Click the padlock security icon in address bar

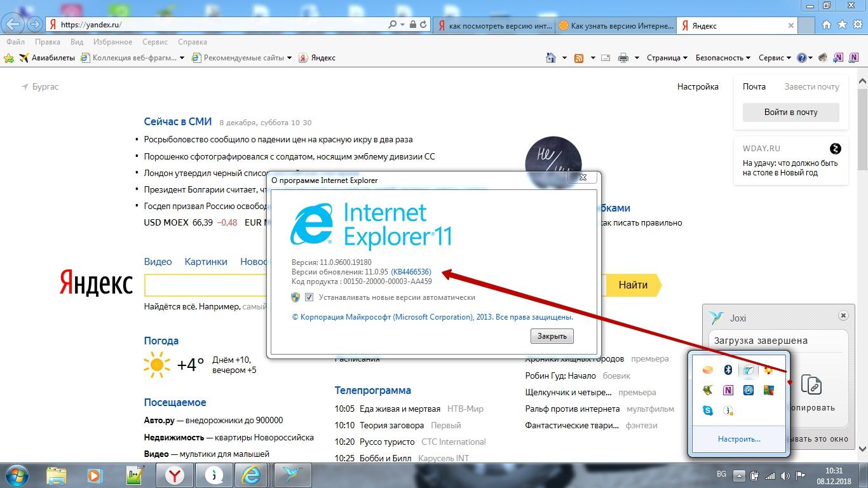pyautogui.click(x=413, y=25)
